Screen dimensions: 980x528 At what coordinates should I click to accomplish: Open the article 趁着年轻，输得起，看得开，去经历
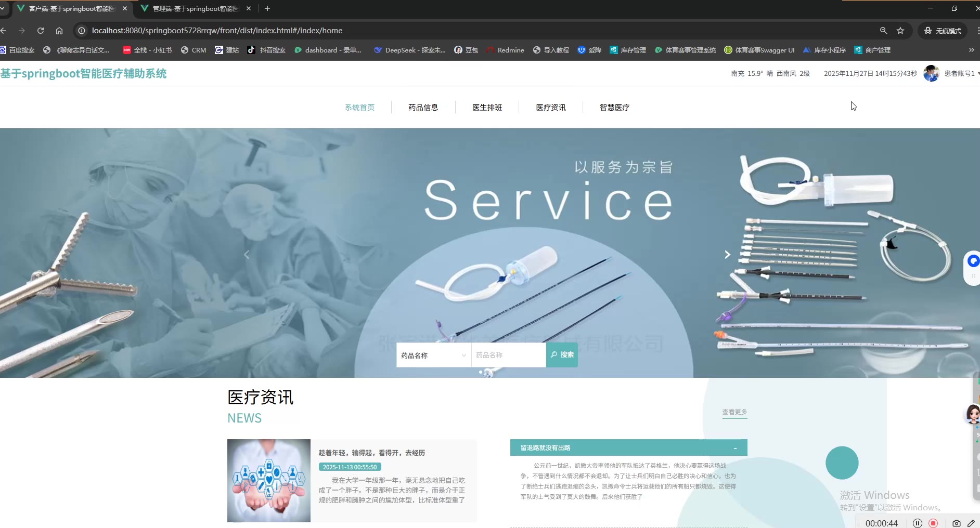pos(372,453)
